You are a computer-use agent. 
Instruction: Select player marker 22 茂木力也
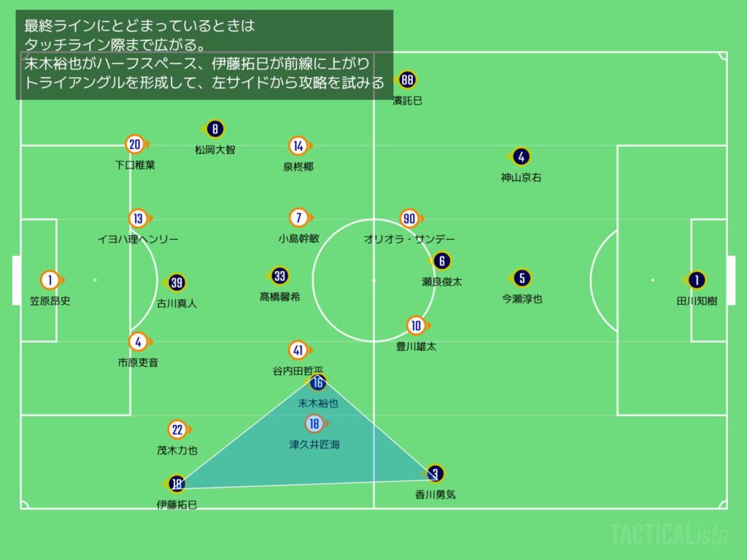[x=177, y=430]
